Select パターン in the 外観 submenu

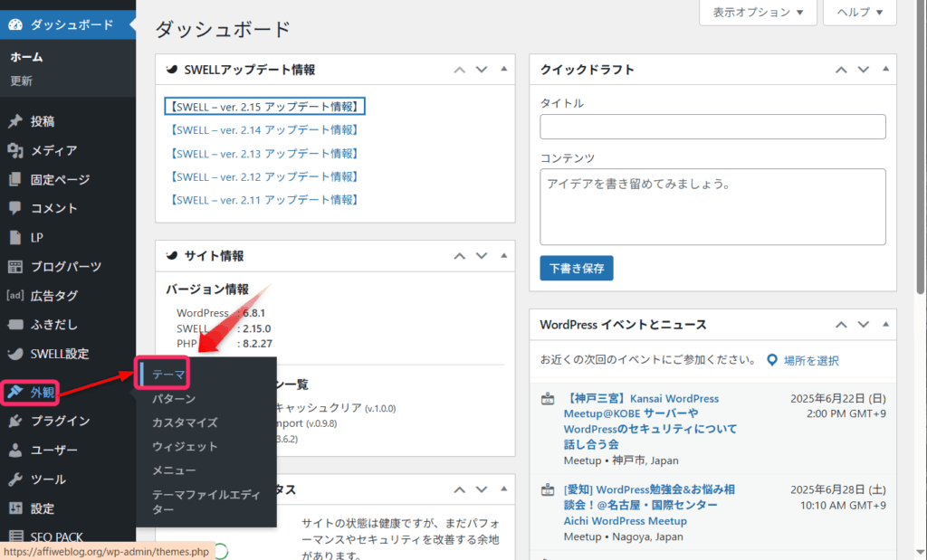174,399
